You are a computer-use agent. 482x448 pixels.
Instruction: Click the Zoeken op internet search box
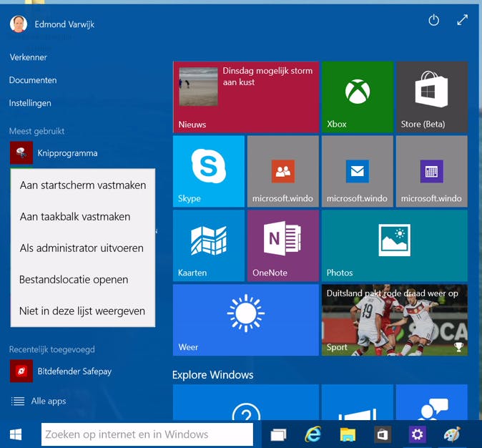coord(147,434)
